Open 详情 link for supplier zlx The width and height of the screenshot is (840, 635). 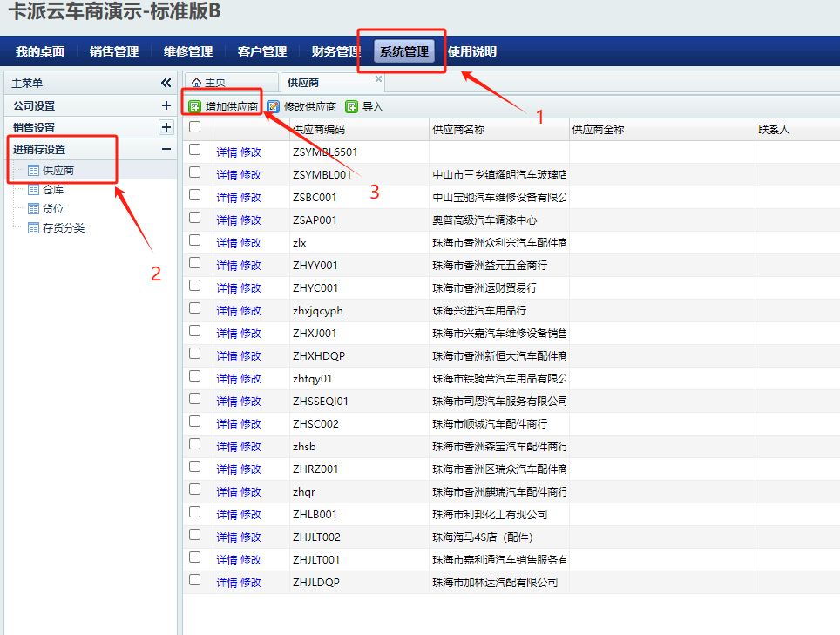[227, 243]
